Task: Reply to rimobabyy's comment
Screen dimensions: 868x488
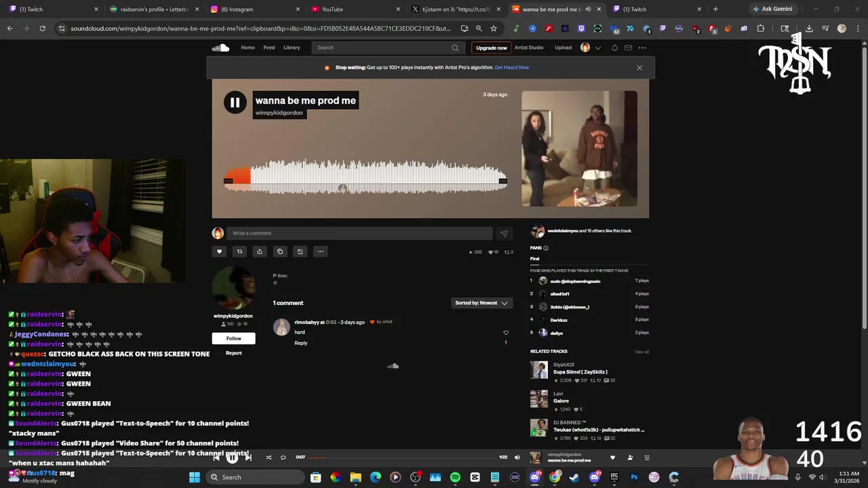Action: coord(301,343)
